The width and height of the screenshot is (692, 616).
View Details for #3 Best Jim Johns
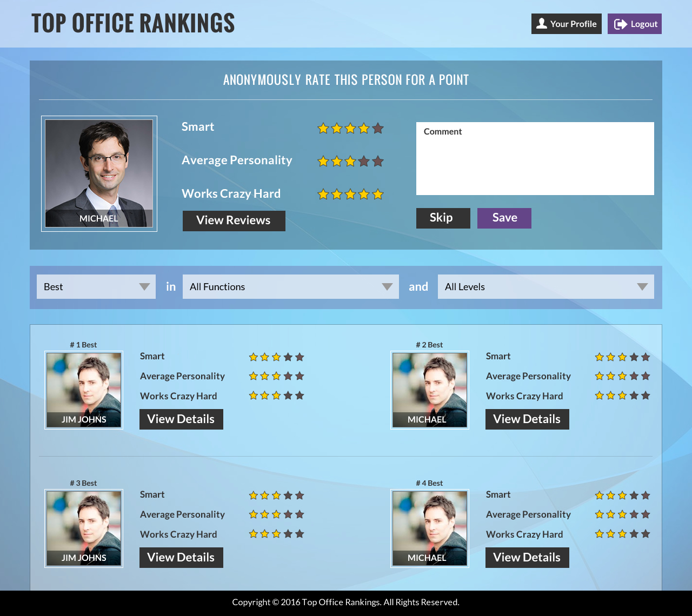tap(181, 558)
